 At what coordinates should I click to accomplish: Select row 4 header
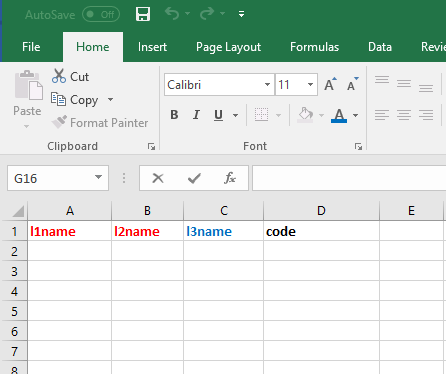14,291
